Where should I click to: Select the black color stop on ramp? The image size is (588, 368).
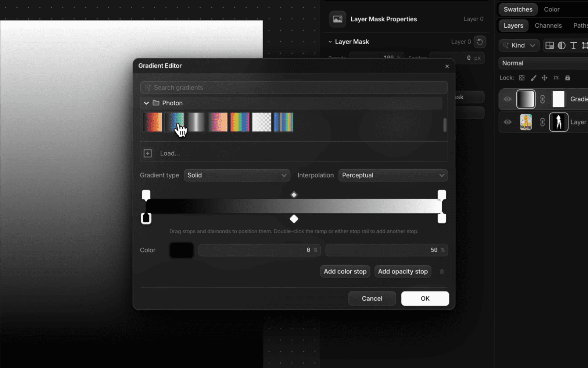pos(146,219)
